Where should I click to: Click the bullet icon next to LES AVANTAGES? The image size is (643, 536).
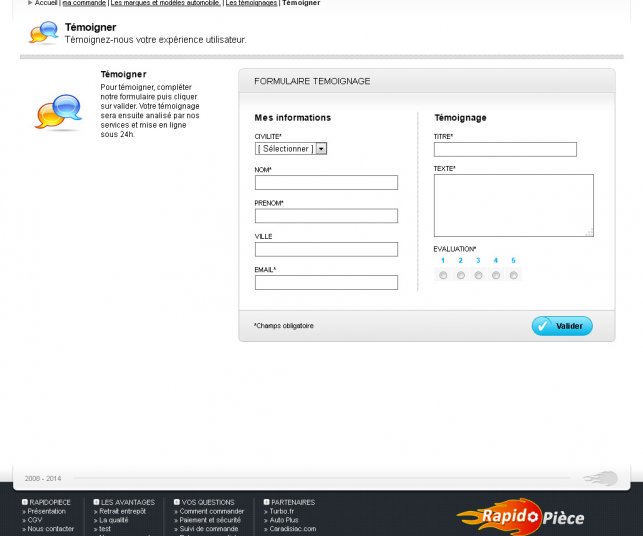point(96,502)
